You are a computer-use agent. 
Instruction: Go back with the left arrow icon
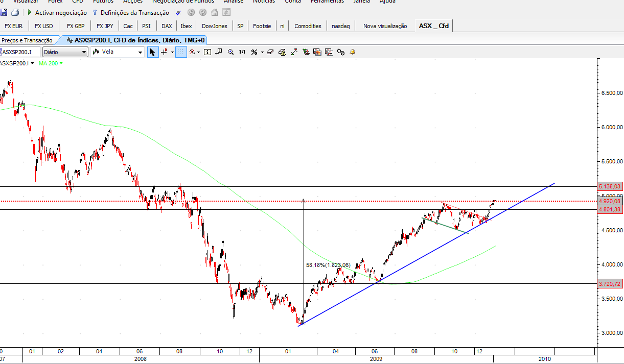(191, 12)
